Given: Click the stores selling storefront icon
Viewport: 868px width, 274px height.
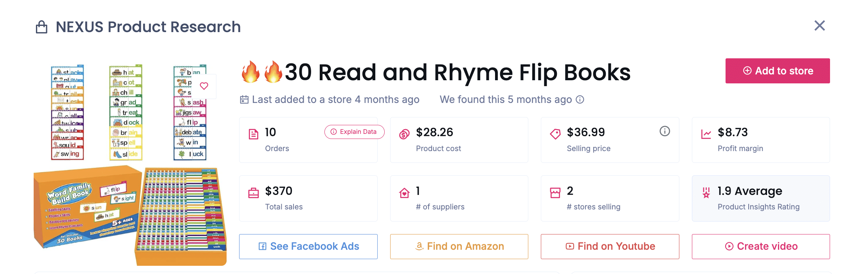Looking at the screenshot, I should pyautogui.click(x=555, y=193).
